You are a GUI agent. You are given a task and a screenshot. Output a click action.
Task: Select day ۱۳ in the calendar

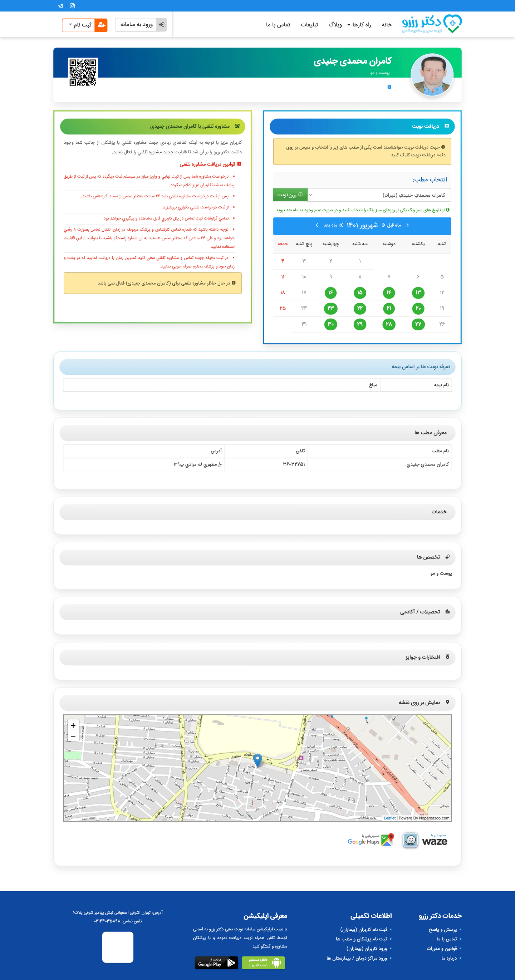418,292
